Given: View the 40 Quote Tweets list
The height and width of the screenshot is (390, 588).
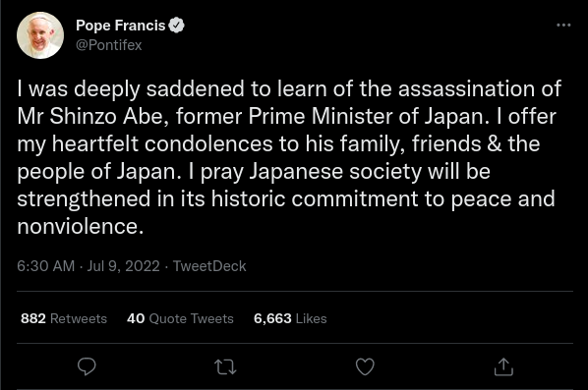Looking at the screenshot, I should click(x=180, y=318).
